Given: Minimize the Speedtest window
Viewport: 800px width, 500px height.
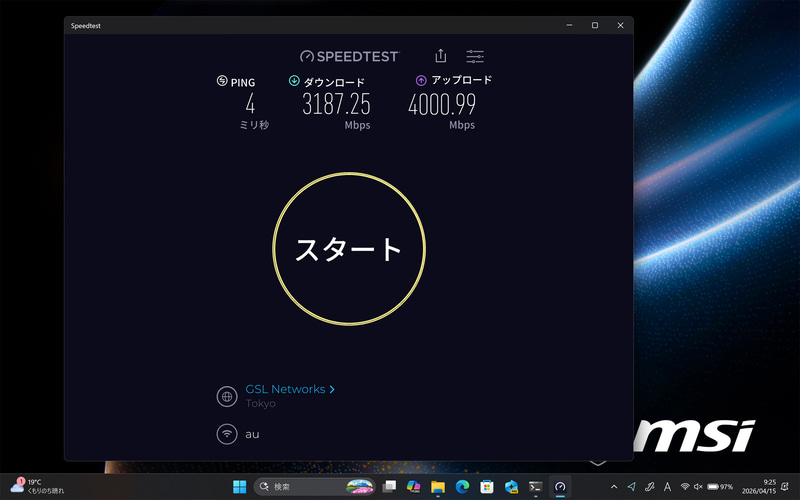Looking at the screenshot, I should [569, 25].
